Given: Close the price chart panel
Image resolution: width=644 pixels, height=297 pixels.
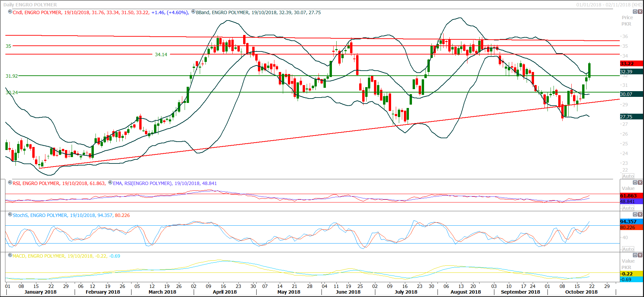Looking at the screenshot, I should (640, 11).
